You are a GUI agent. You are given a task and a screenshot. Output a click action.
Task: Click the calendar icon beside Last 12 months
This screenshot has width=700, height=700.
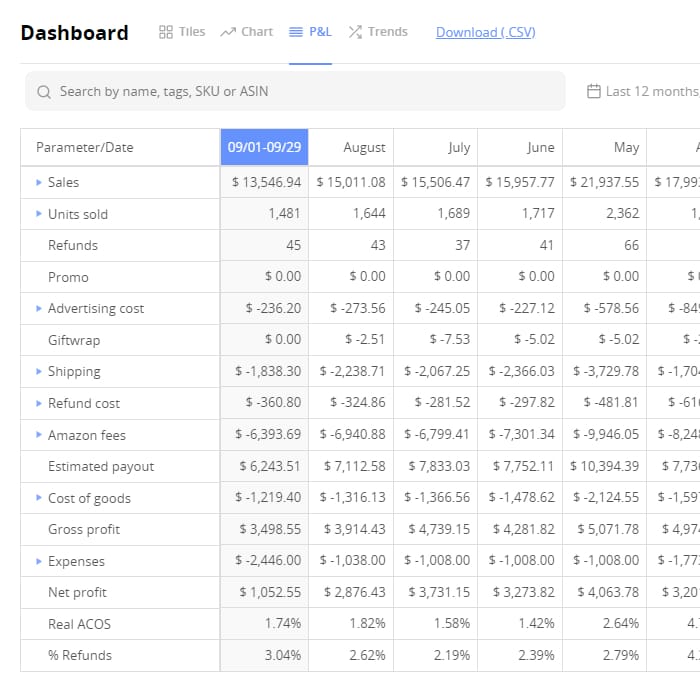click(593, 91)
